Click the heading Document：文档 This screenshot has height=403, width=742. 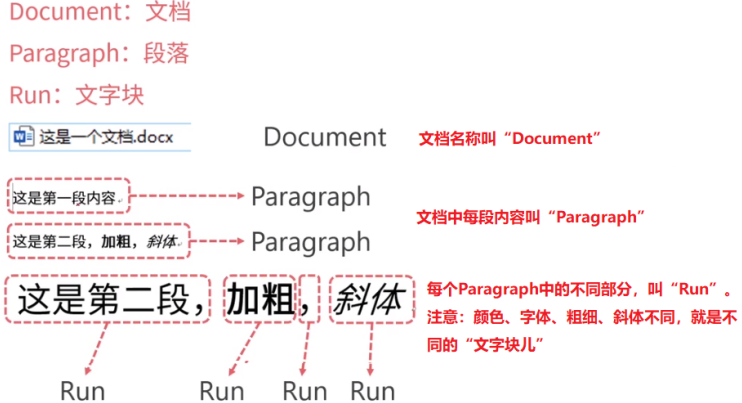click(100, 11)
